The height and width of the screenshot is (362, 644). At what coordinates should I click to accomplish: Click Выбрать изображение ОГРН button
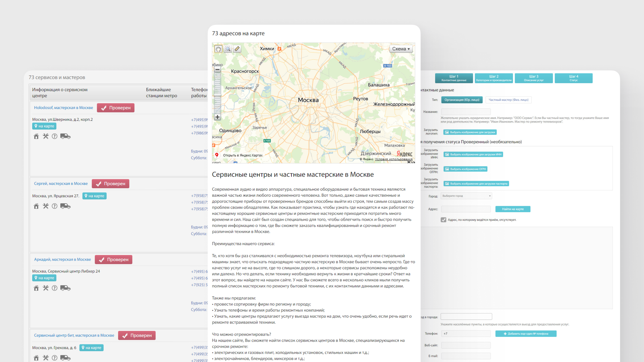click(465, 169)
